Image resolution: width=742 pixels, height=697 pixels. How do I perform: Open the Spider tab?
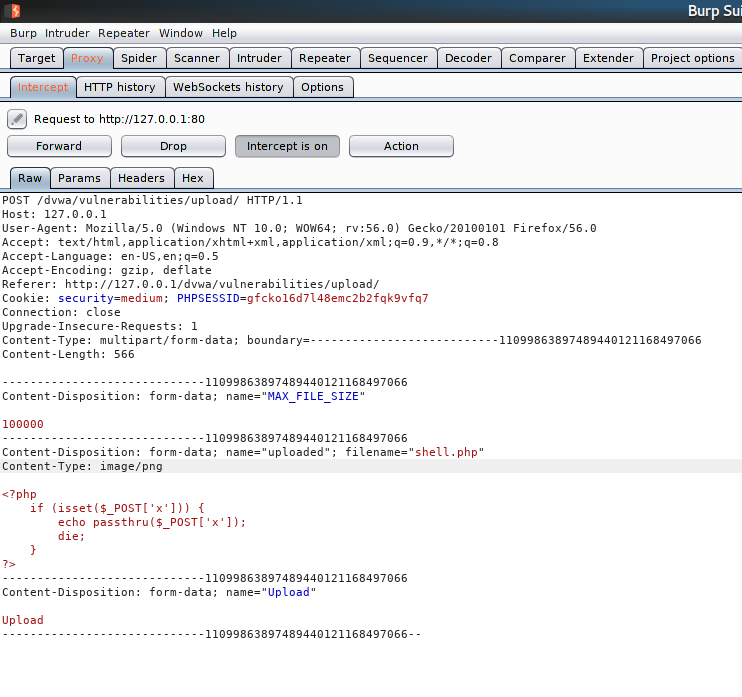tap(139, 58)
